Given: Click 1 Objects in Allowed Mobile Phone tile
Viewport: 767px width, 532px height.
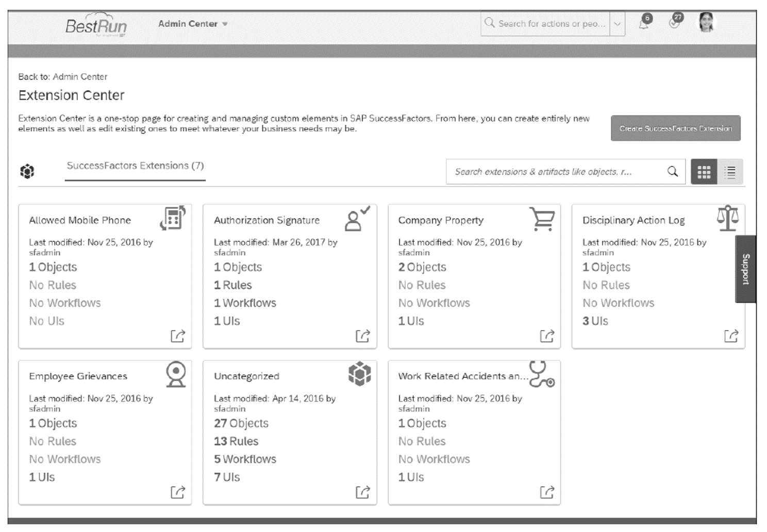Looking at the screenshot, I should [53, 267].
